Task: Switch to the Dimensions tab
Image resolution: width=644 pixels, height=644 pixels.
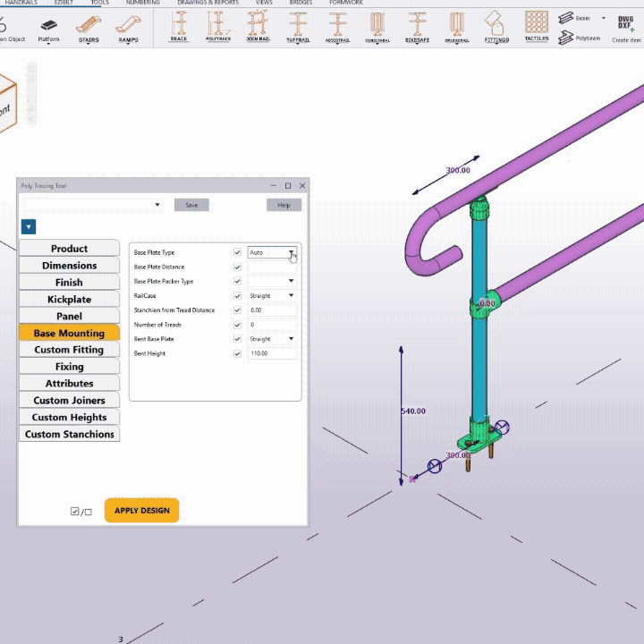Action: click(x=69, y=266)
